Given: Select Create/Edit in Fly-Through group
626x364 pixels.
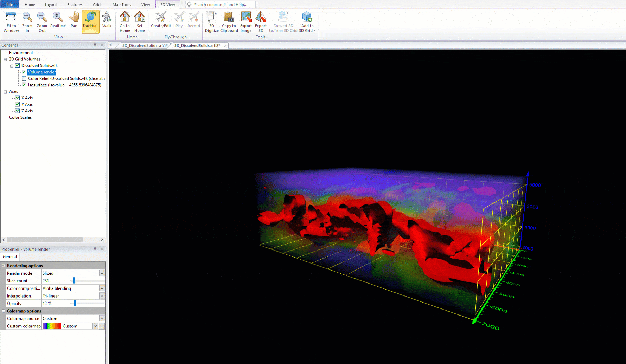Looking at the screenshot, I should tap(161, 21).
